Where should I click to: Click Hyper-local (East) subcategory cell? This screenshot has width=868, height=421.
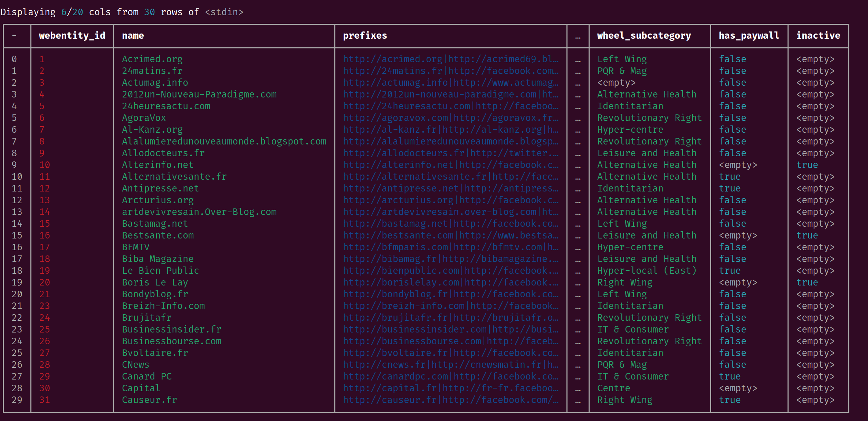point(647,271)
